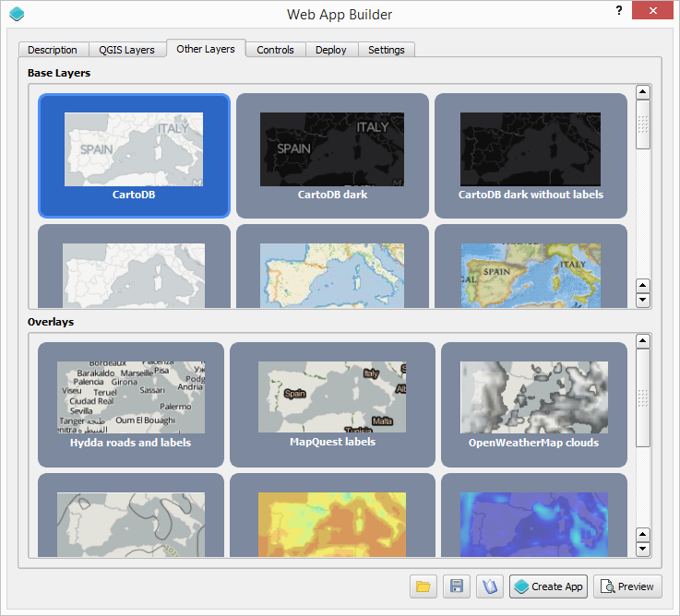Enable the Hydda roads and labels overlay

[130, 404]
